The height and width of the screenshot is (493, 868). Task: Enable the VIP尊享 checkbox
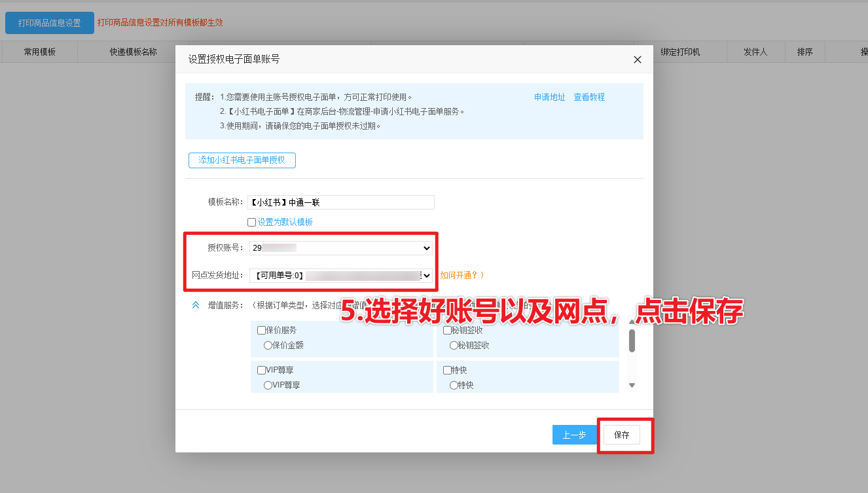coord(262,371)
